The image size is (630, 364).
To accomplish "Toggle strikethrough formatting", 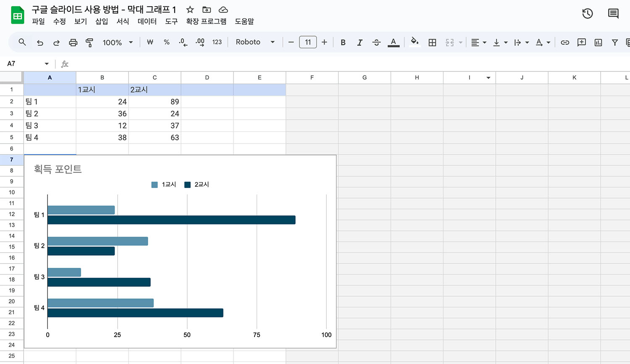I will click(376, 42).
